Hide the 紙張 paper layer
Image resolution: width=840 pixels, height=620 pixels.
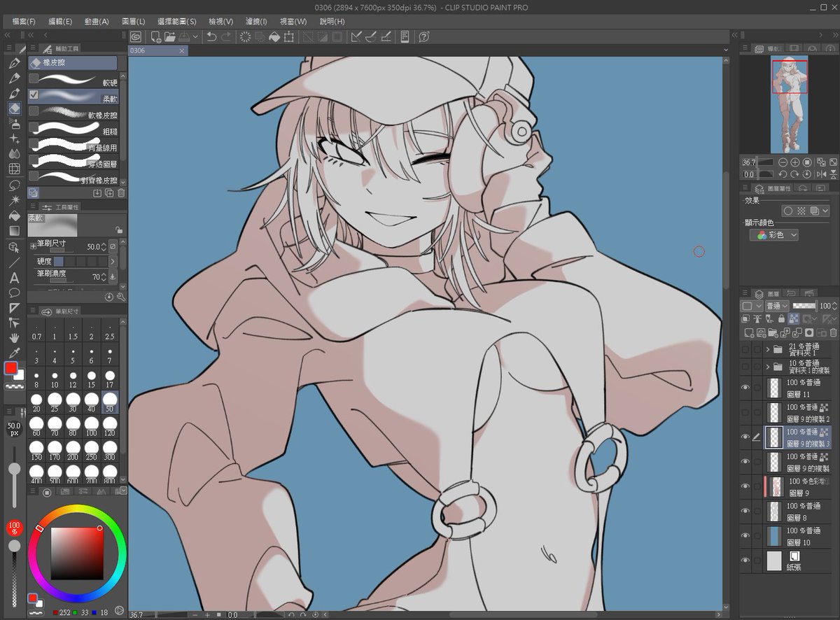[745, 560]
